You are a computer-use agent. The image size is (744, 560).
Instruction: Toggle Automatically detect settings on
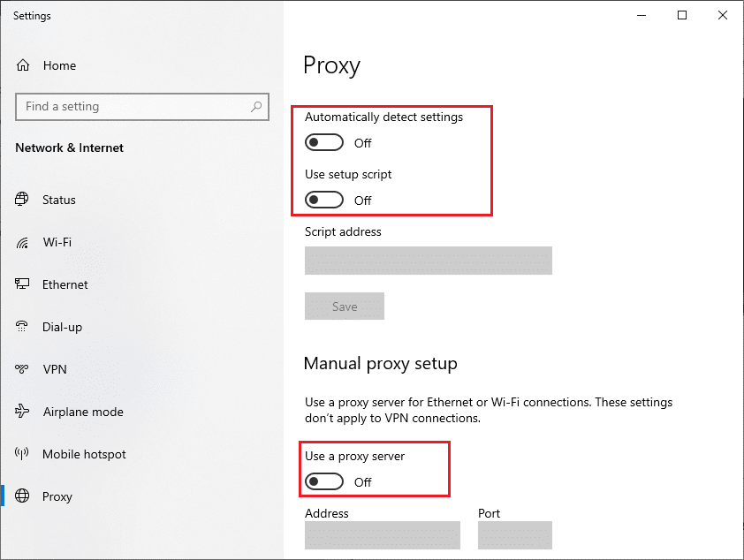pos(323,142)
